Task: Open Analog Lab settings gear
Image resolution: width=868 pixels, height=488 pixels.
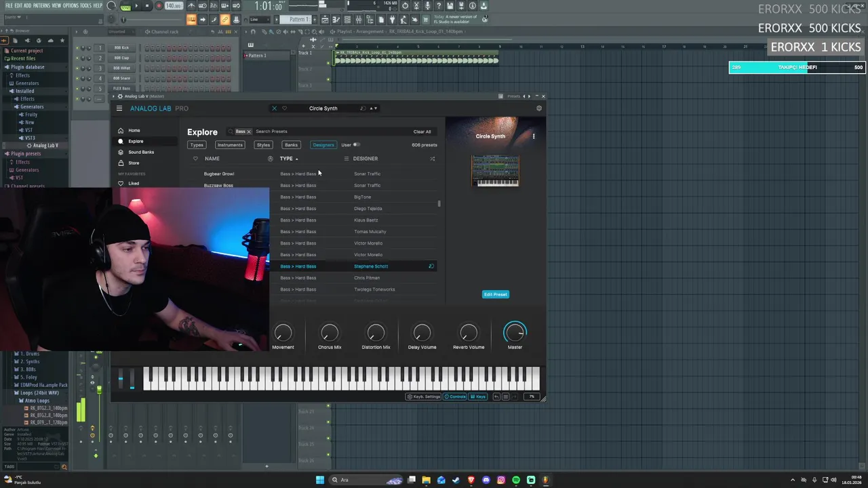Action: [539, 108]
